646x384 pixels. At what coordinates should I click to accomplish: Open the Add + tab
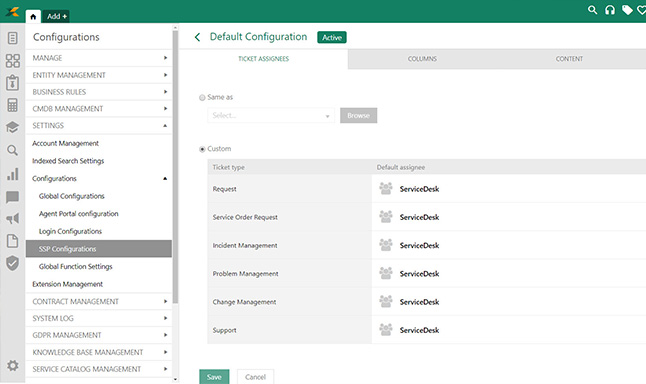tap(56, 16)
